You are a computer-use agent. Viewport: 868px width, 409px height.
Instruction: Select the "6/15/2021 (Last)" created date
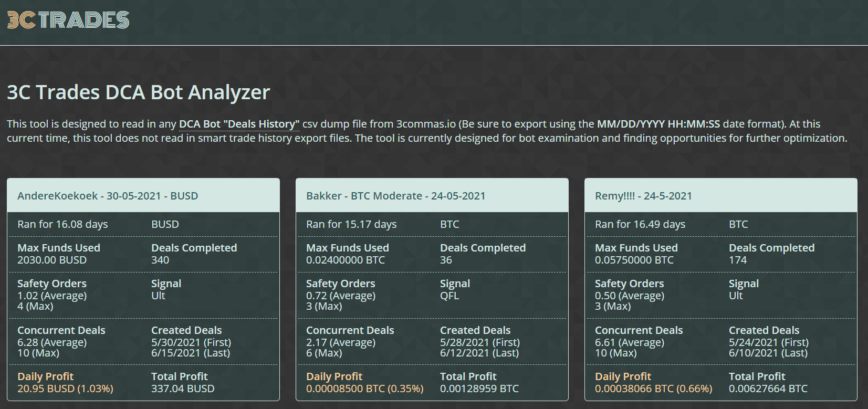pos(191,353)
